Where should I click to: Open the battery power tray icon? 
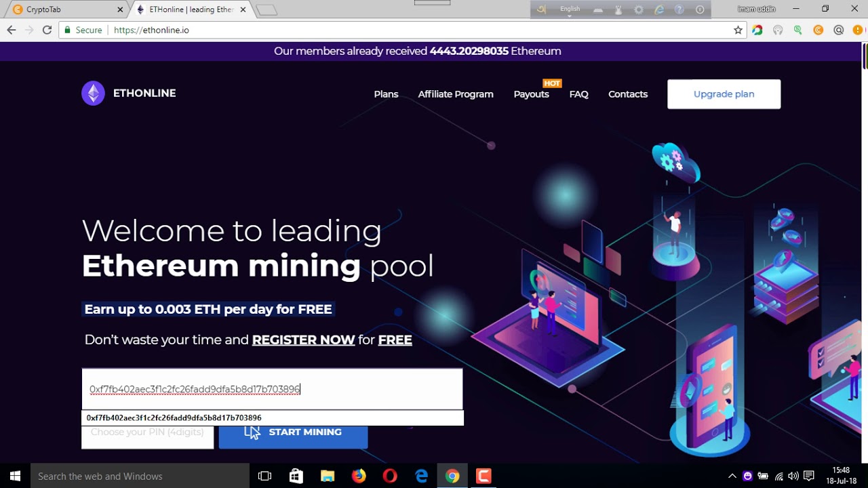click(763, 476)
